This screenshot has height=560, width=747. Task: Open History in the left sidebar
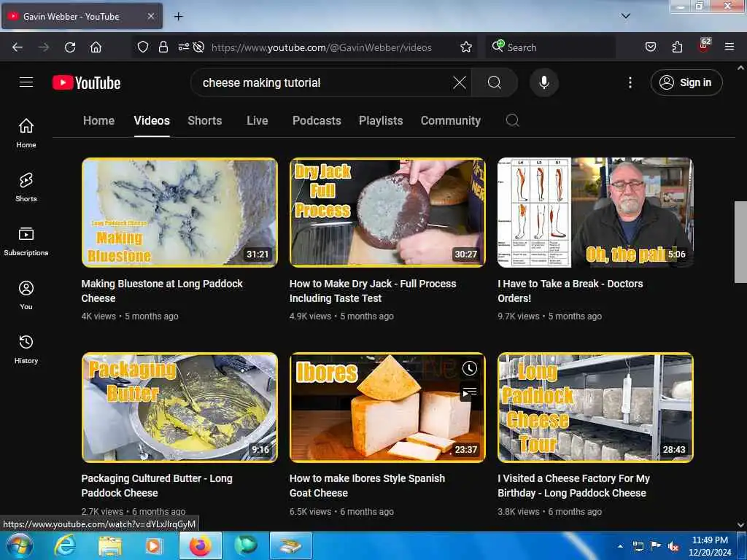pos(26,349)
